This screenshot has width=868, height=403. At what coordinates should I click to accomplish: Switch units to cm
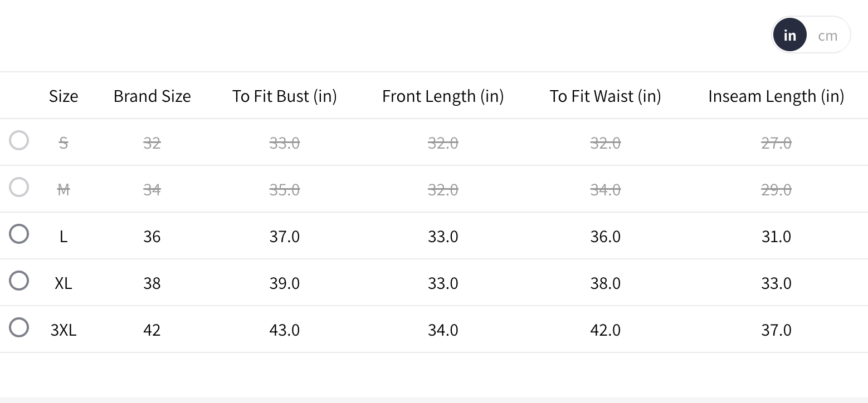pyautogui.click(x=827, y=36)
